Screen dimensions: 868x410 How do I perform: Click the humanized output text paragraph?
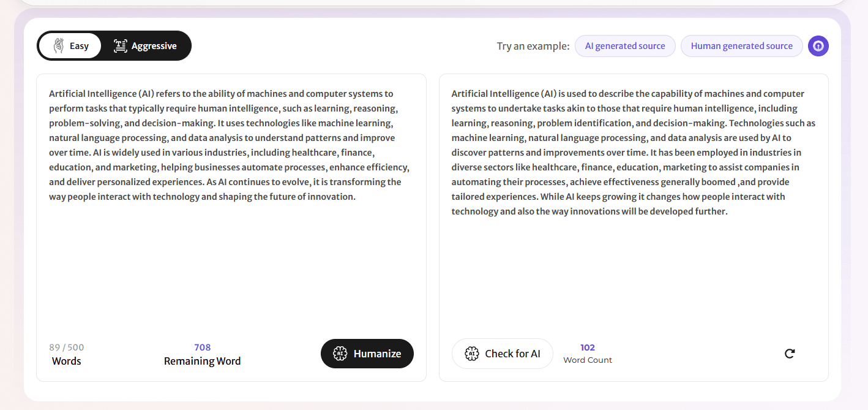click(633, 153)
